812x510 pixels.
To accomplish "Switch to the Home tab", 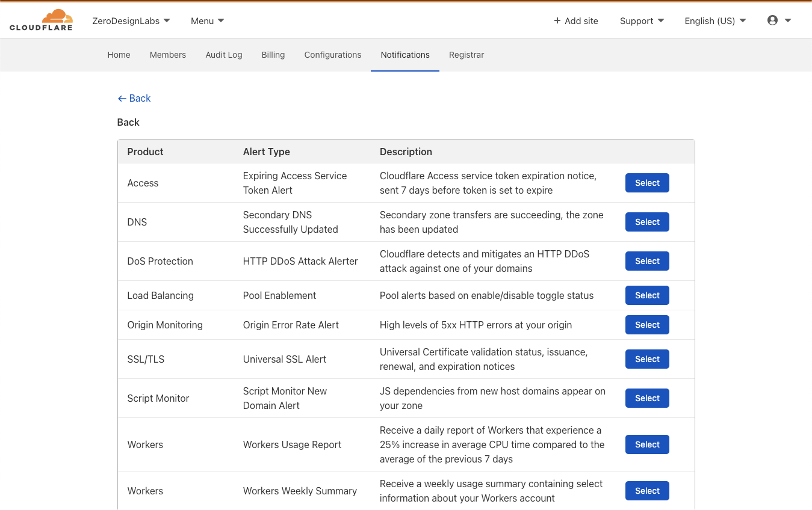I will (x=119, y=55).
